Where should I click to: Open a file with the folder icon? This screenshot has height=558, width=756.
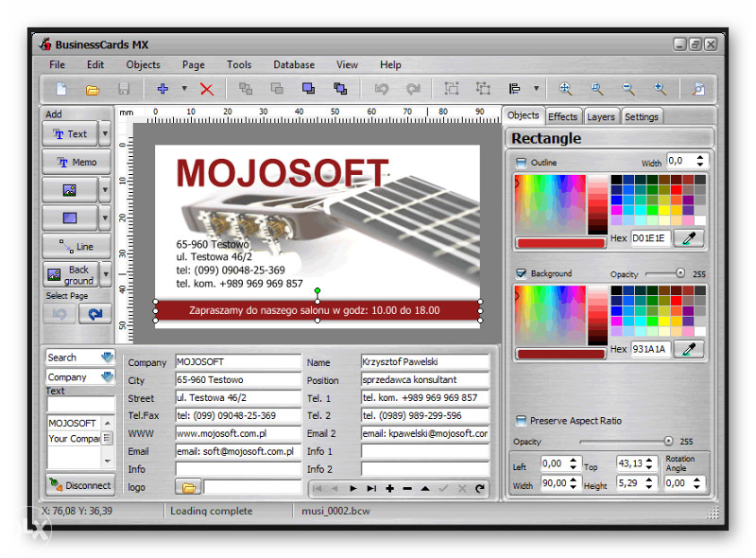(x=93, y=89)
